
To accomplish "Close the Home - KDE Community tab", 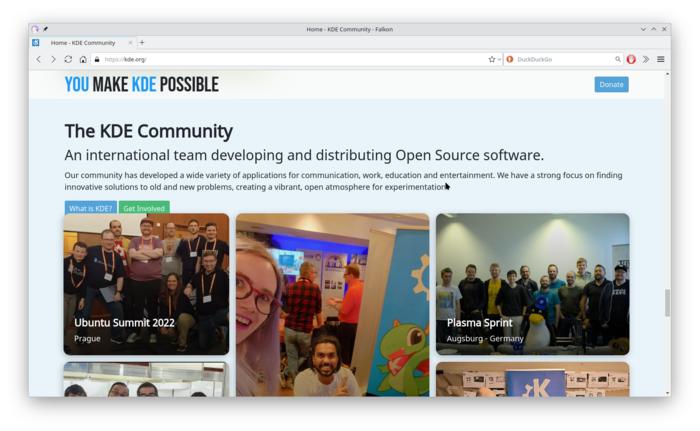I will click(130, 43).
